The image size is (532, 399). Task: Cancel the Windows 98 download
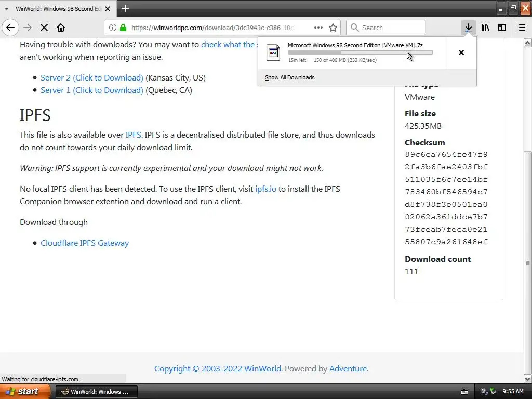tap(461, 52)
